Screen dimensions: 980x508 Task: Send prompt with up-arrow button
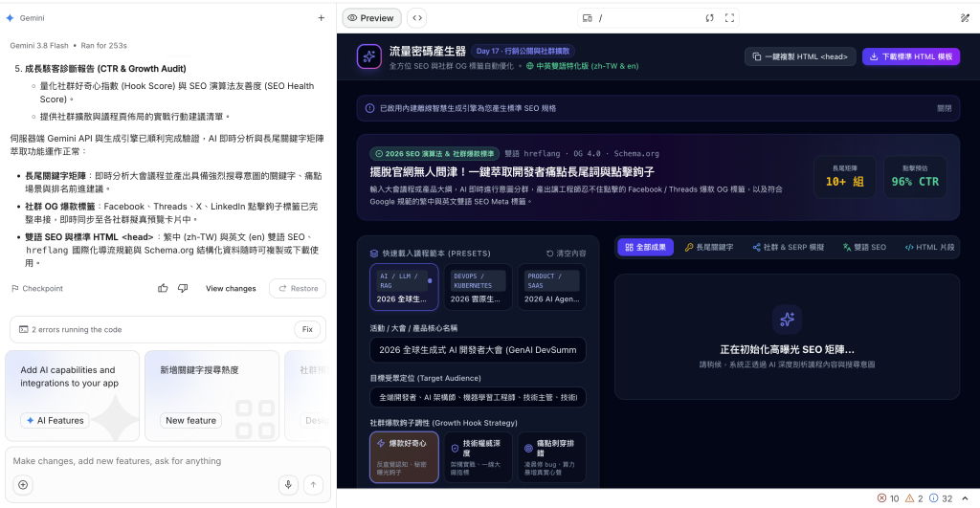pyautogui.click(x=313, y=485)
